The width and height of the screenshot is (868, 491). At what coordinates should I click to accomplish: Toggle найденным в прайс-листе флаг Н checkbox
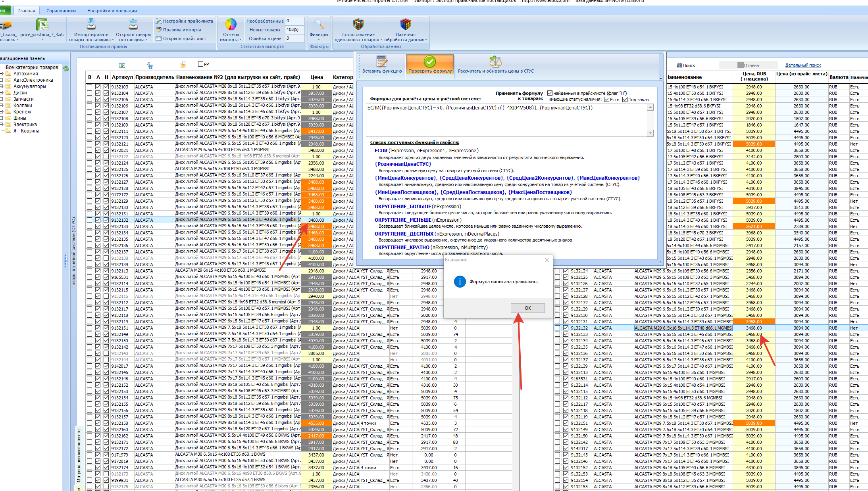(x=550, y=93)
